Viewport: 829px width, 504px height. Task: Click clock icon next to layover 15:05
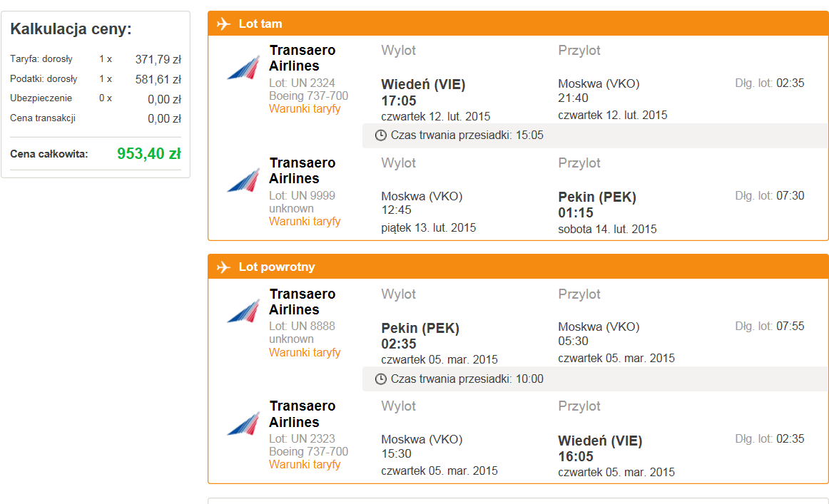pyautogui.click(x=381, y=135)
